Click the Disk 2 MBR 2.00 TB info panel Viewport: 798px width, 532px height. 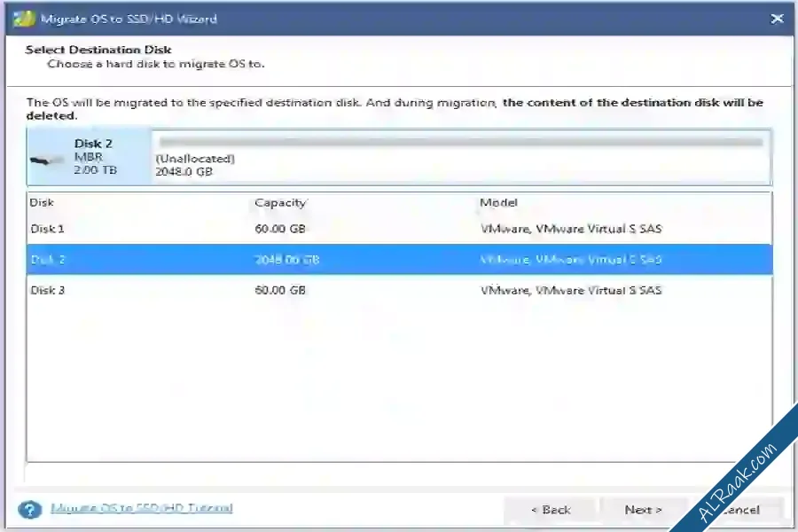click(x=90, y=157)
